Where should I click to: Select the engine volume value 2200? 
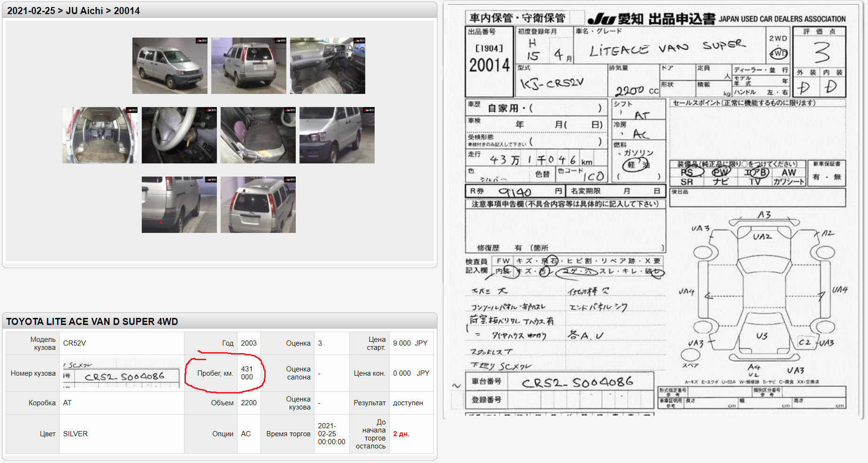249,403
